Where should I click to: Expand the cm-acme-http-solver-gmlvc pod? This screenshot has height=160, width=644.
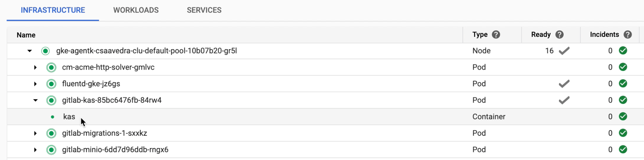(x=35, y=67)
